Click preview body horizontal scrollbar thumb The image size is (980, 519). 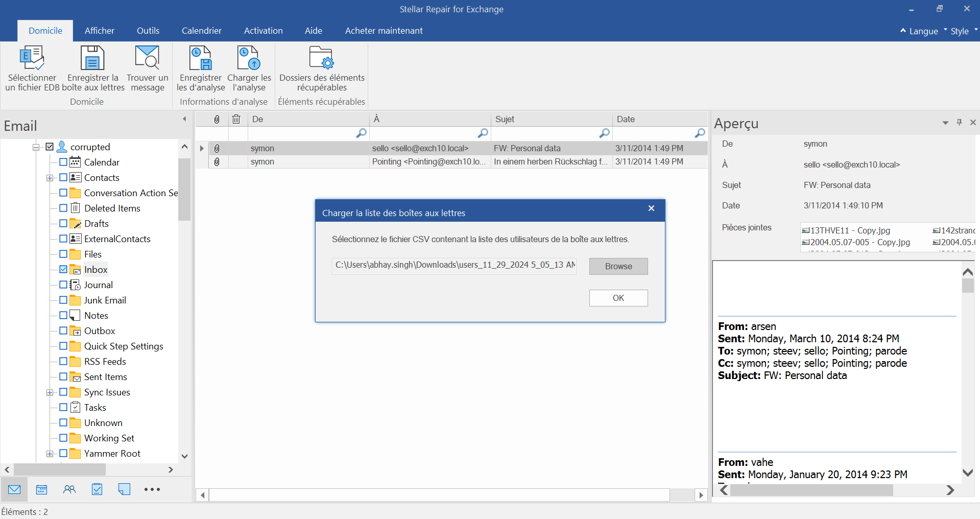pos(811,490)
